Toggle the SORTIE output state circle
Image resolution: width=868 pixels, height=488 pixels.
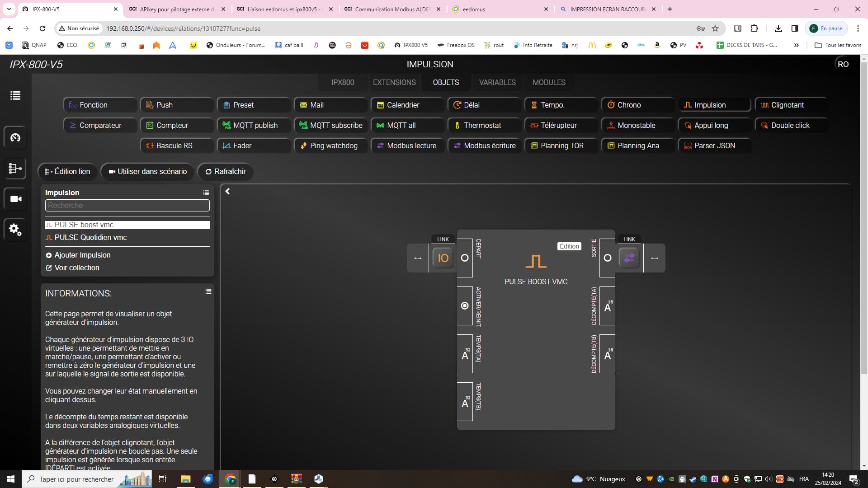click(x=608, y=258)
